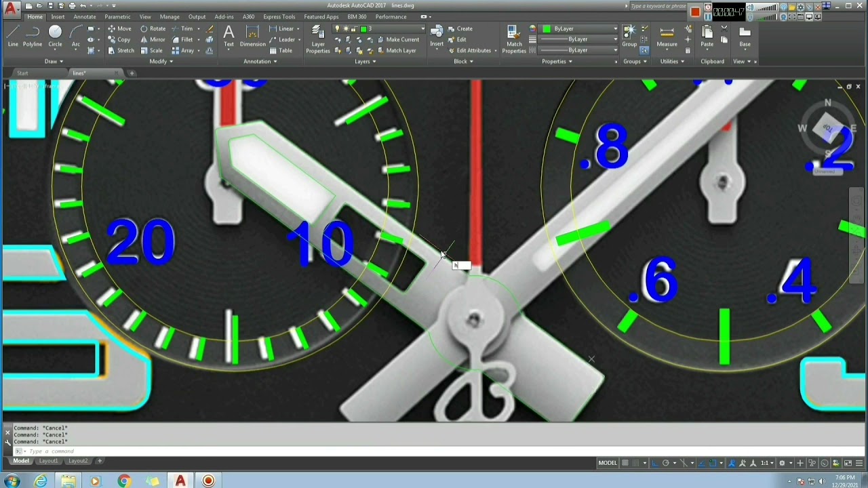Open the Parametric ribbon tab
The width and height of the screenshot is (868, 488).
(x=117, y=17)
